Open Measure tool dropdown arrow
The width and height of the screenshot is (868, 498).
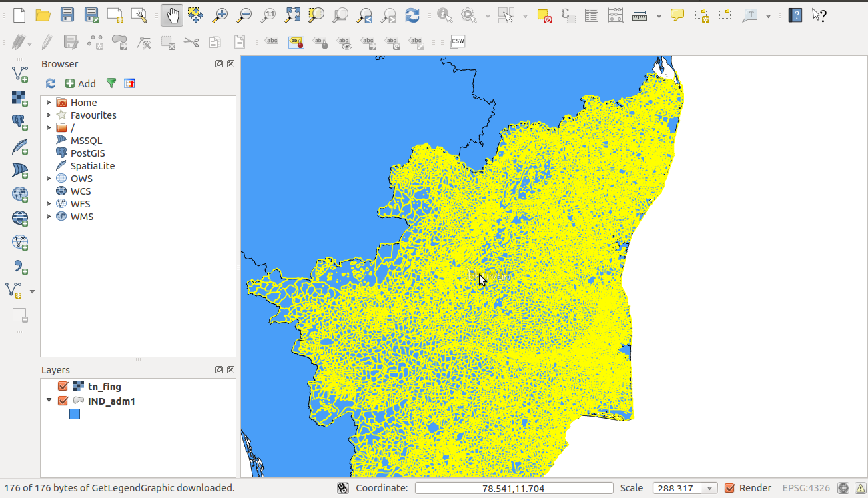tap(659, 15)
